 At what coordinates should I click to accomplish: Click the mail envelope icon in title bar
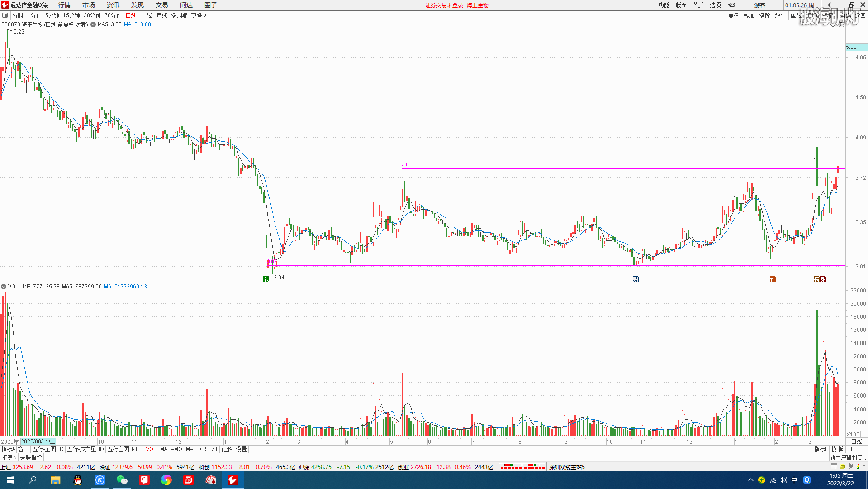coord(732,5)
